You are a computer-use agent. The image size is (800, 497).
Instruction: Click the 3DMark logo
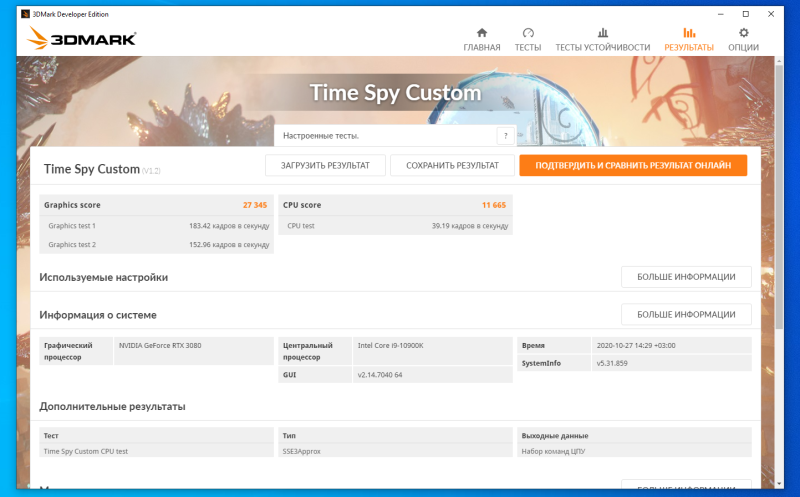tap(82, 38)
